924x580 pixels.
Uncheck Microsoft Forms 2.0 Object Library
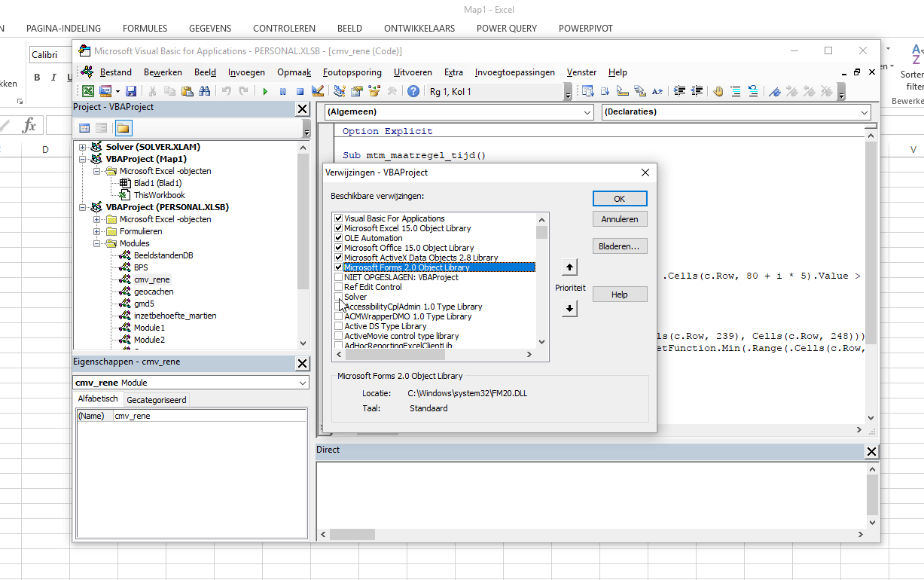coord(338,267)
